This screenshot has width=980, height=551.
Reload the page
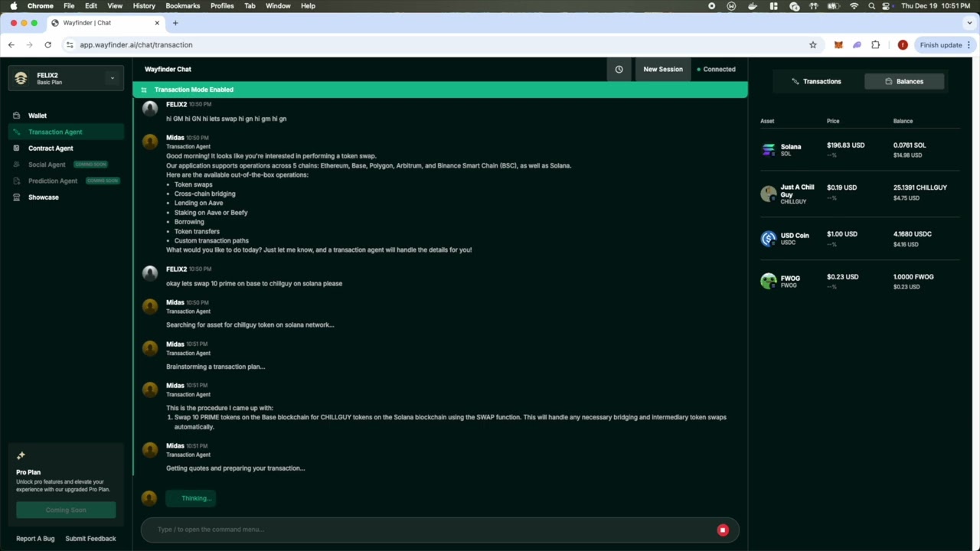pos(47,45)
